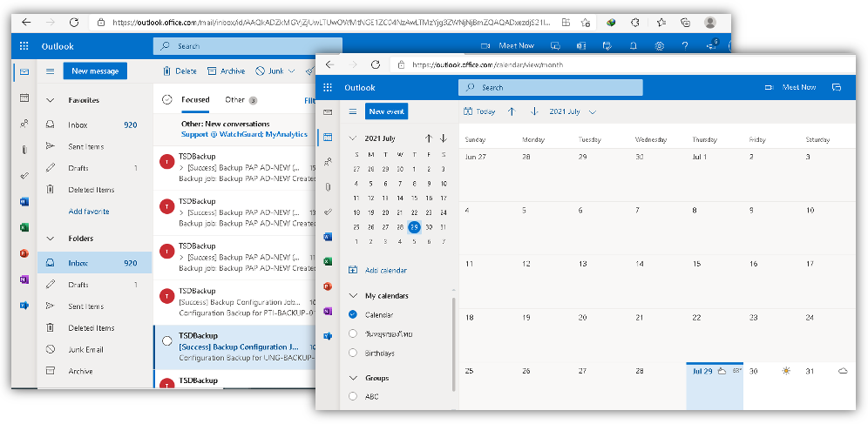Go back in the calendar browser window
868x424 pixels.
click(330, 64)
